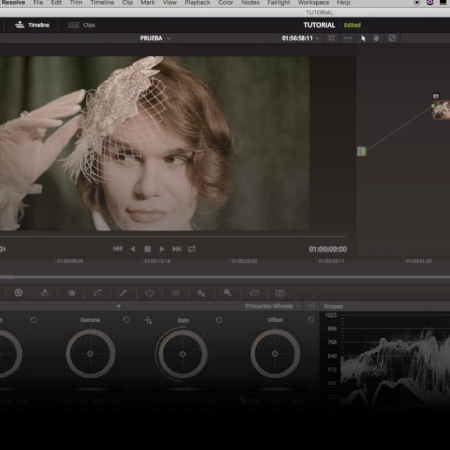The image size is (450, 450).
Task: Open the PRUEBA timeline dropdown
Action: (155, 38)
